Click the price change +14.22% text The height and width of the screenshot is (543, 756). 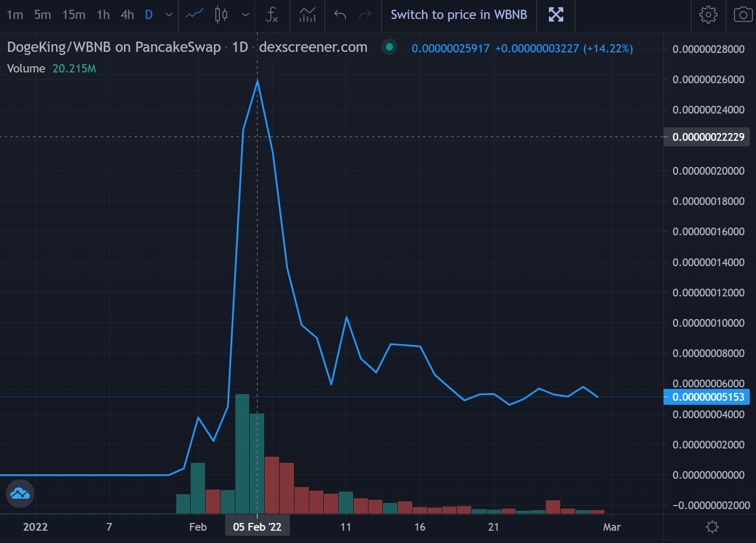pos(608,48)
